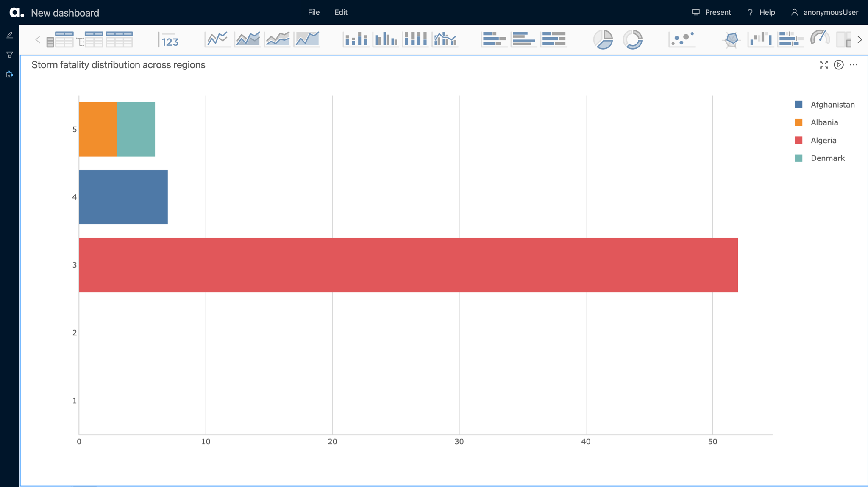Select the stacked column chart icon
The width and height of the screenshot is (868, 487).
(x=356, y=39)
